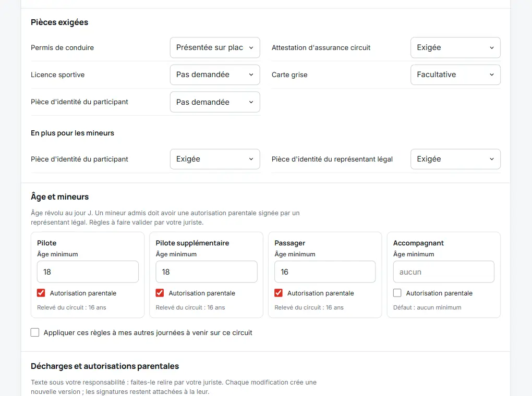The width and height of the screenshot is (532, 396).
Task: Click the Pilote Âge minimum field
Action: point(88,271)
